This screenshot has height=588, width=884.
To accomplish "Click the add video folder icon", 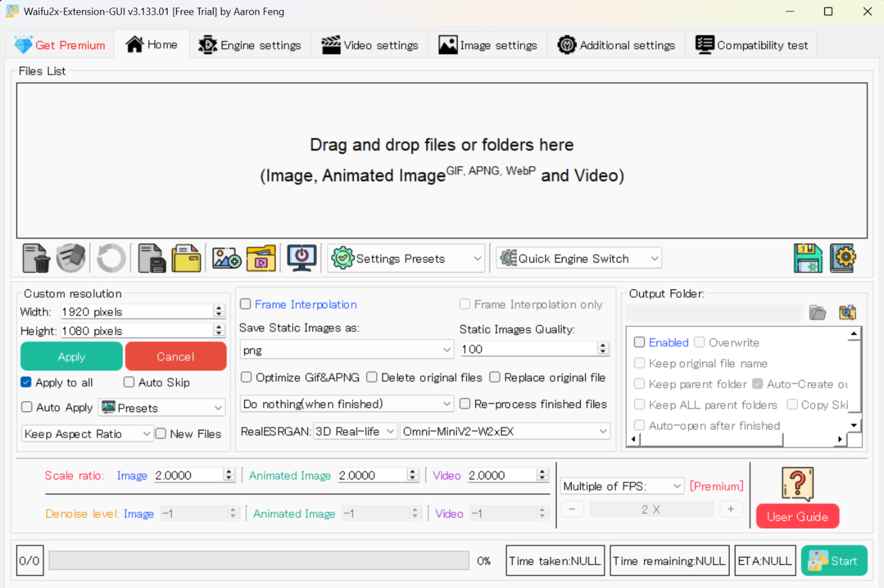I will [261, 258].
